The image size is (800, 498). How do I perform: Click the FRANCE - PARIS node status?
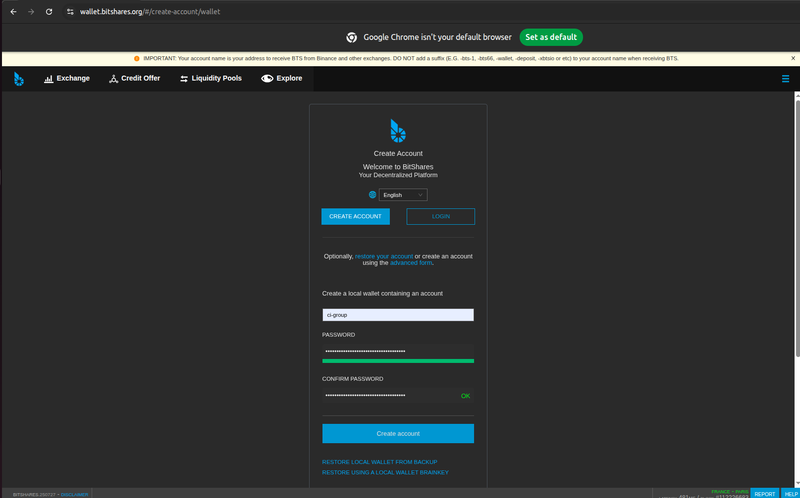point(730,491)
